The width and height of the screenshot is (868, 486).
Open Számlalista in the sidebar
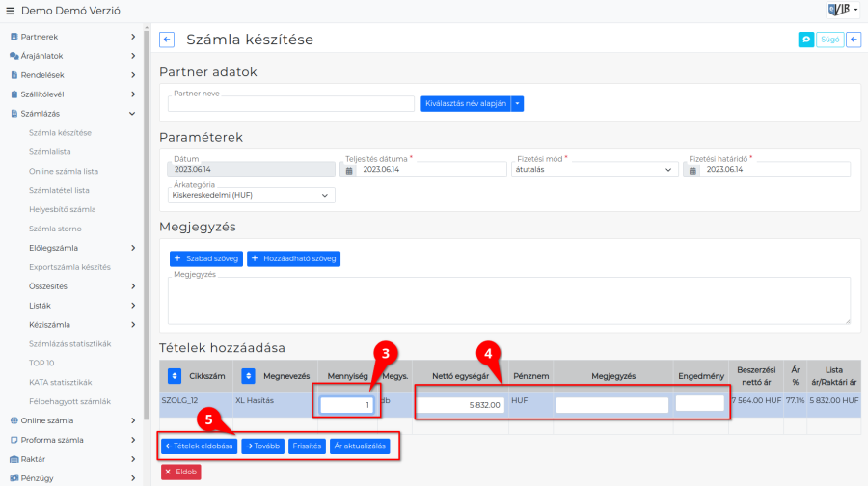click(49, 151)
